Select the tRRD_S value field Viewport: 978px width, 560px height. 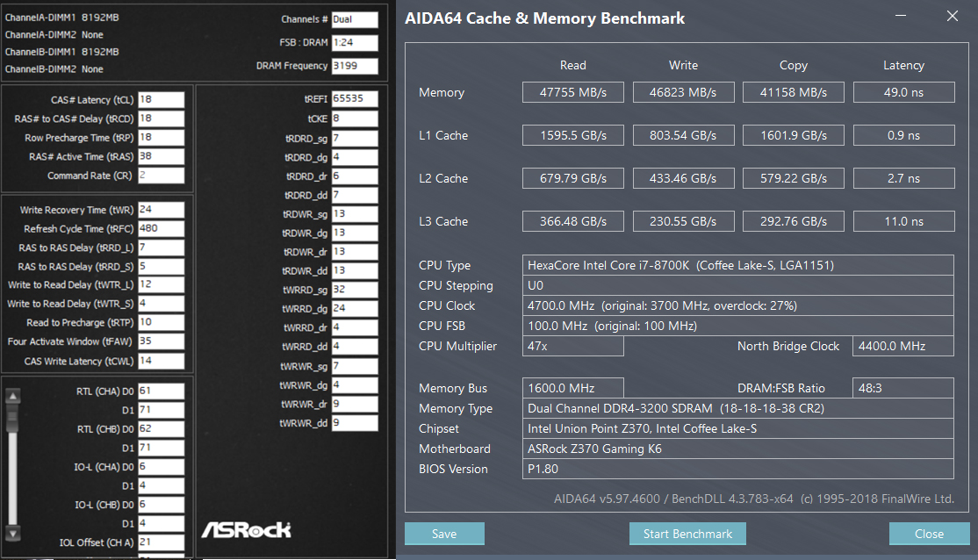coord(161,266)
